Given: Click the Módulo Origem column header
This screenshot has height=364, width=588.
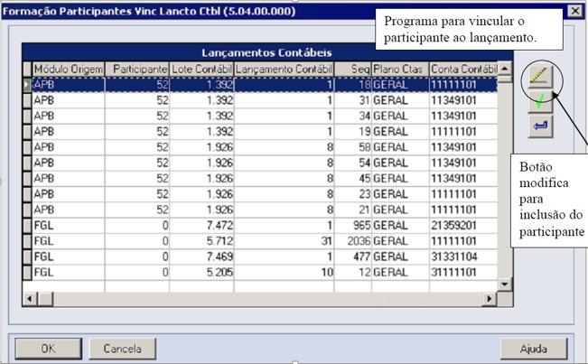Looking at the screenshot, I should [69, 69].
